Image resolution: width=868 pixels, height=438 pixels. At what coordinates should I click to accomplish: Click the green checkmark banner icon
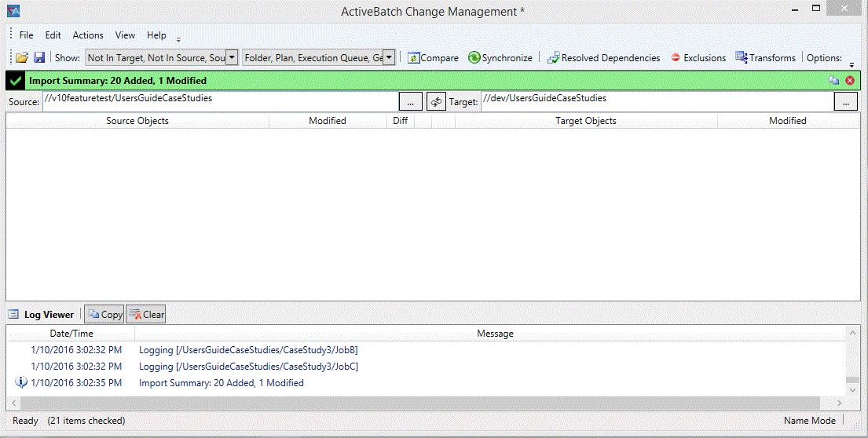(16, 81)
